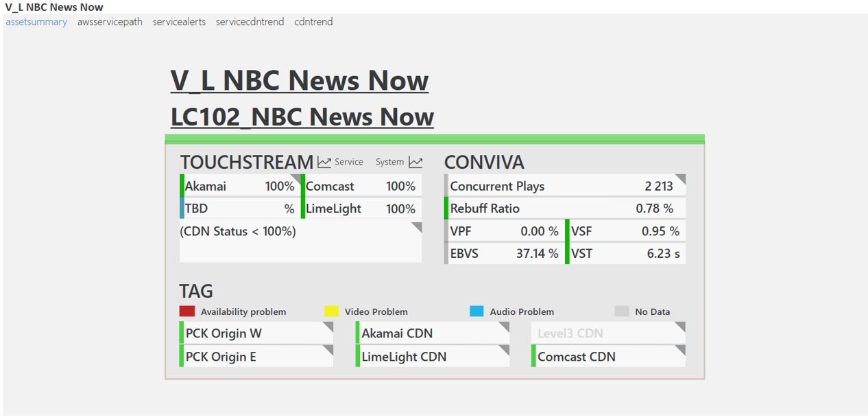
Task: Open the LC102_NBC News Now heading link
Action: point(302,117)
